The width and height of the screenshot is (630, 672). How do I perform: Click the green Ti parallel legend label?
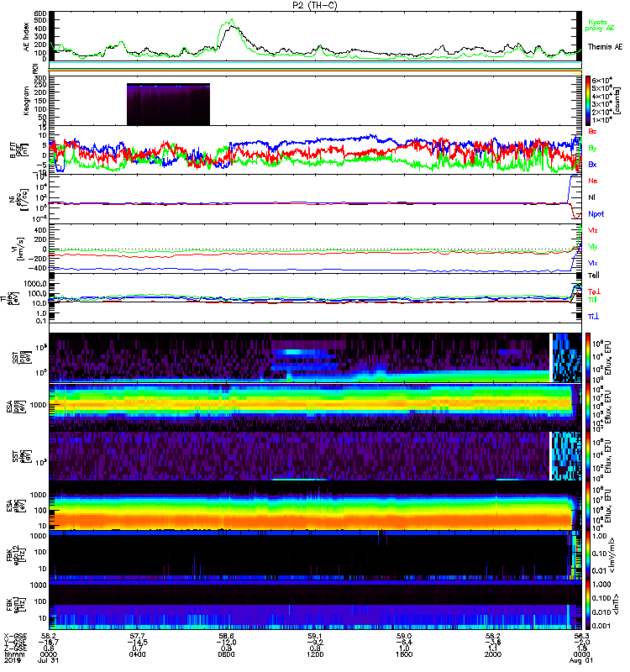pyautogui.click(x=592, y=300)
